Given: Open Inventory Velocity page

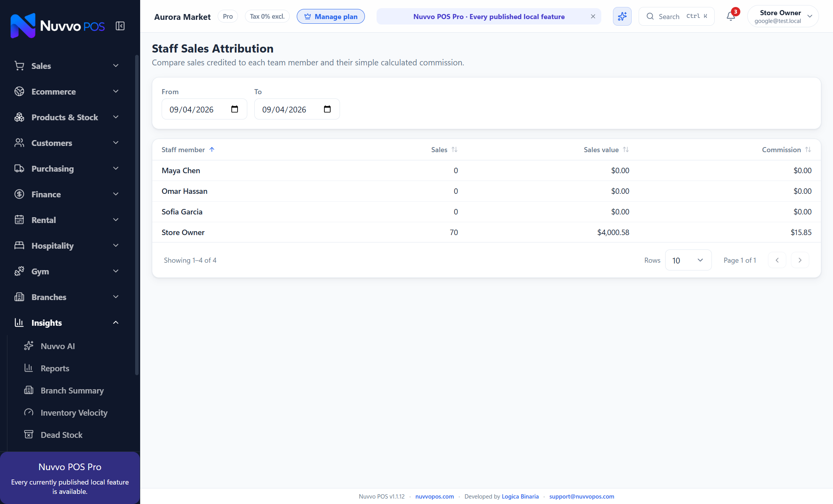Looking at the screenshot, I should pyautogui.click(x=74, y=413).
